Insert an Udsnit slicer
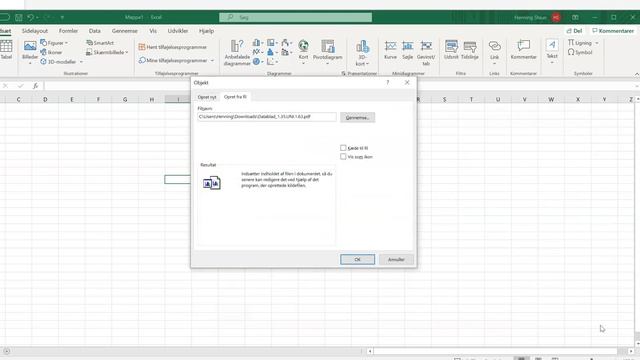Image resolution: width=640 pixels, height=360 pixels. point(451,50)
